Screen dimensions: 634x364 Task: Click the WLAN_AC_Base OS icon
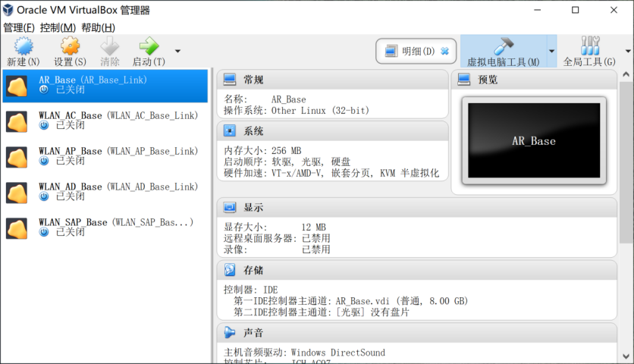click(x=17, y=122)
